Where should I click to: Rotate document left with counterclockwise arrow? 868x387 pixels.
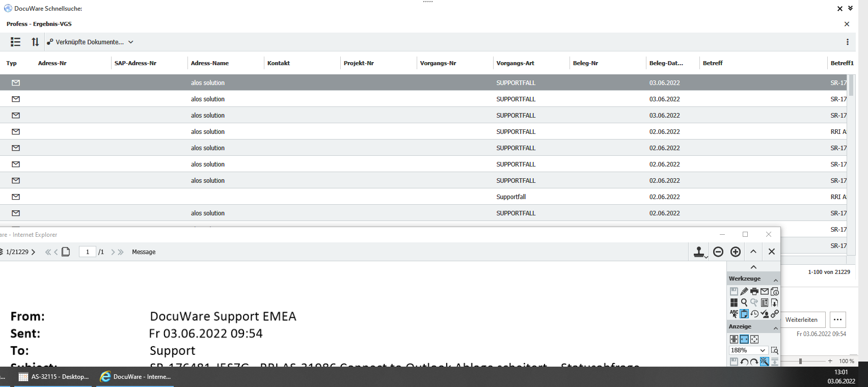(x=744, y=362)
